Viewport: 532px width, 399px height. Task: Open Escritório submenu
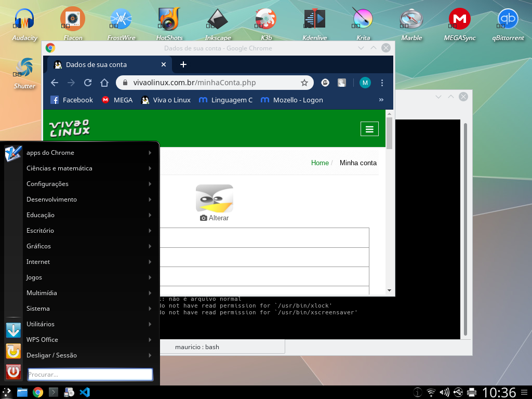tap(88, 231)
